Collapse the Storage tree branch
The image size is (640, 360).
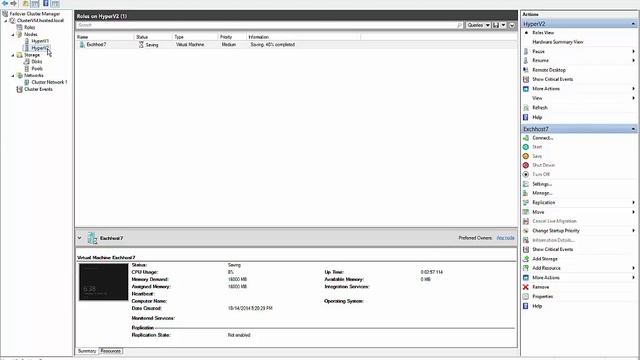13,55
